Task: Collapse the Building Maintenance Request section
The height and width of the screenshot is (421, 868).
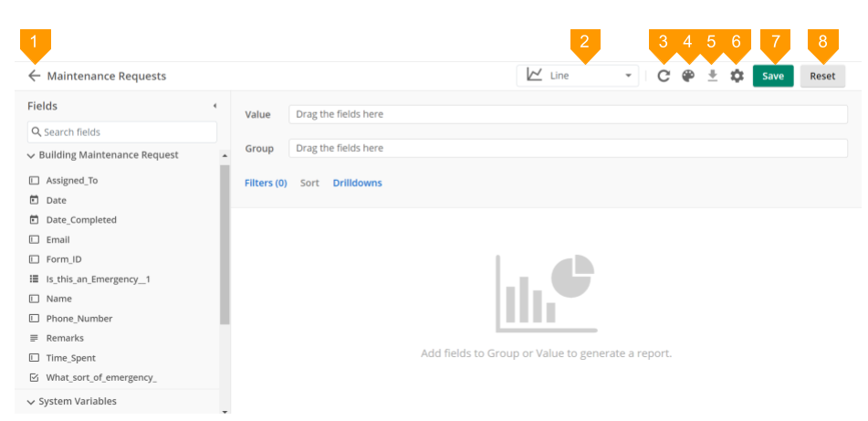Action: 31,155
